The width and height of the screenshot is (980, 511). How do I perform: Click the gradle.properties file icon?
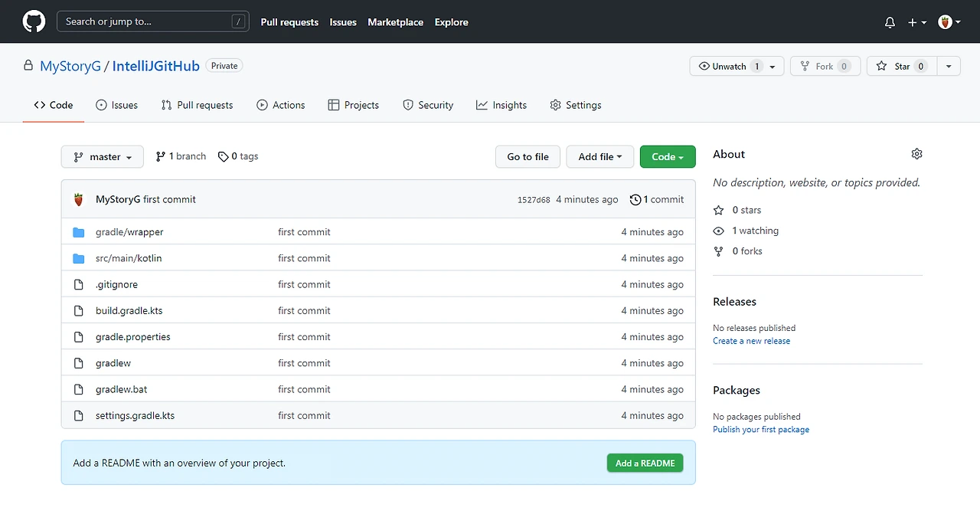point(78,337)
